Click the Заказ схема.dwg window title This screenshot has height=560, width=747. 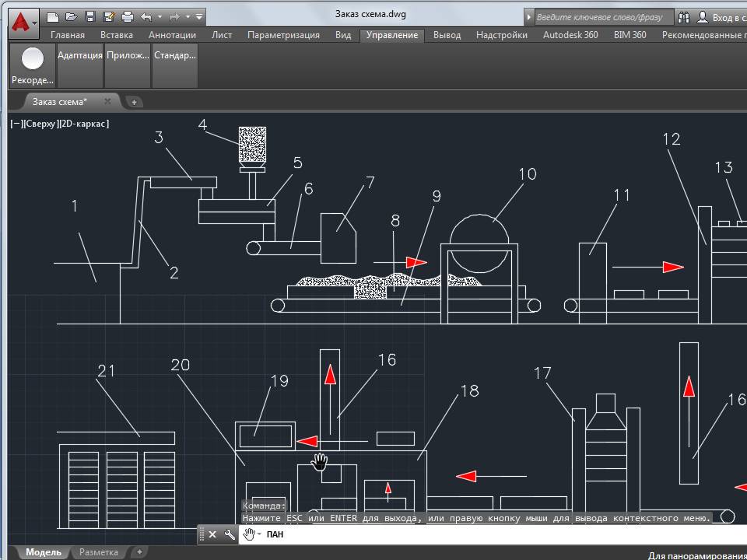[370, 14]
